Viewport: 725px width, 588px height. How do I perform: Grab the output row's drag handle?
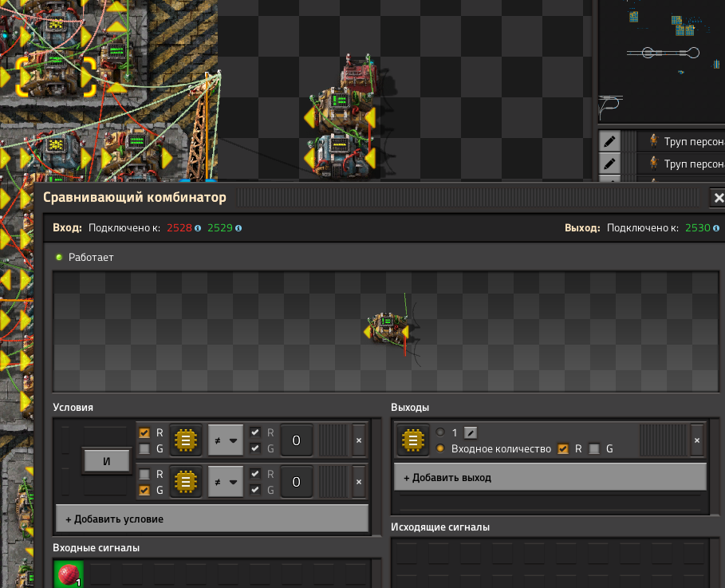click(x=663, y=440)
